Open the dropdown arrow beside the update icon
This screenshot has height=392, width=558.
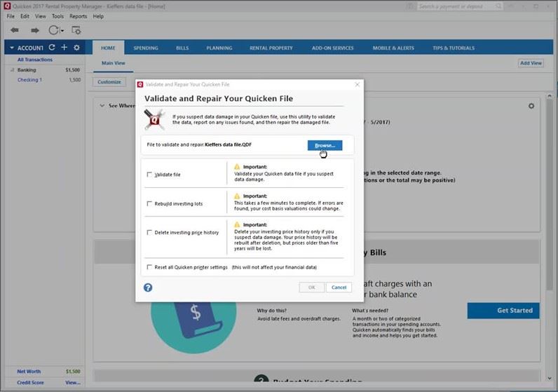(x=62, y=31)
